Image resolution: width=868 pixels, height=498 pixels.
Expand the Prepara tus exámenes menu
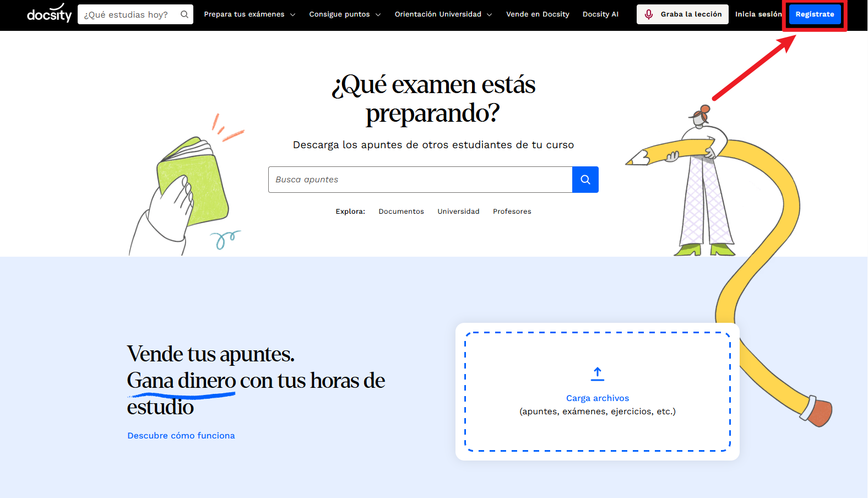tap(249, 14)
